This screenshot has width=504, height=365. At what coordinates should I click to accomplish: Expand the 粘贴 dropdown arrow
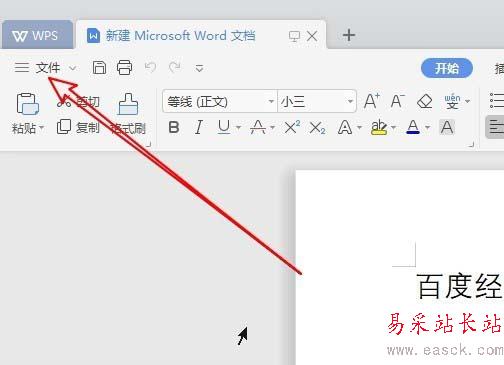(x=42, y=128)
